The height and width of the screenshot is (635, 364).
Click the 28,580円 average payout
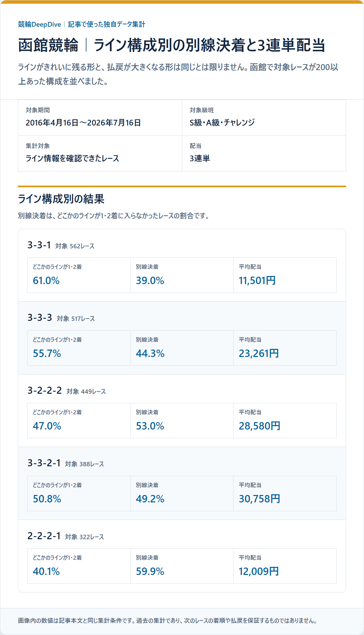(x=260, y=426)
